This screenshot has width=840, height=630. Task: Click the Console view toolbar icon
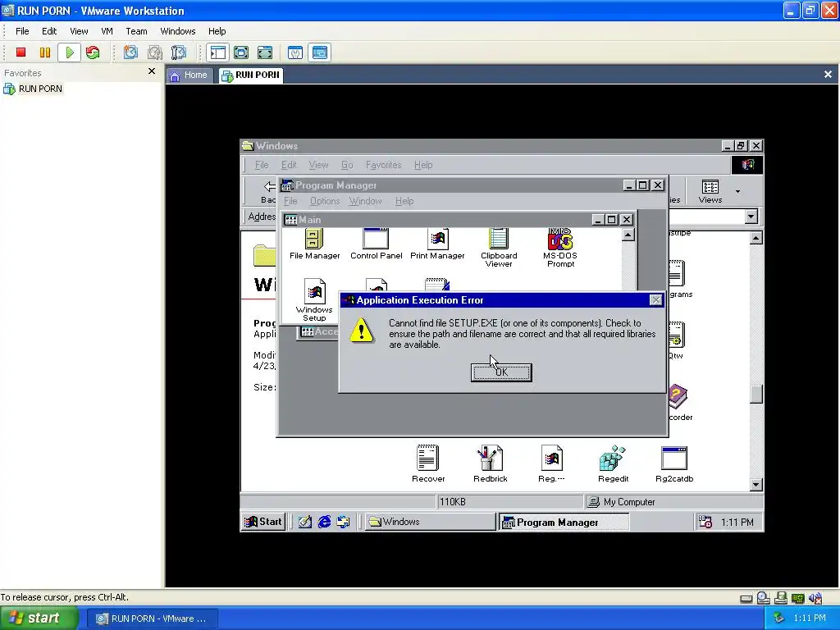(320, 52)
